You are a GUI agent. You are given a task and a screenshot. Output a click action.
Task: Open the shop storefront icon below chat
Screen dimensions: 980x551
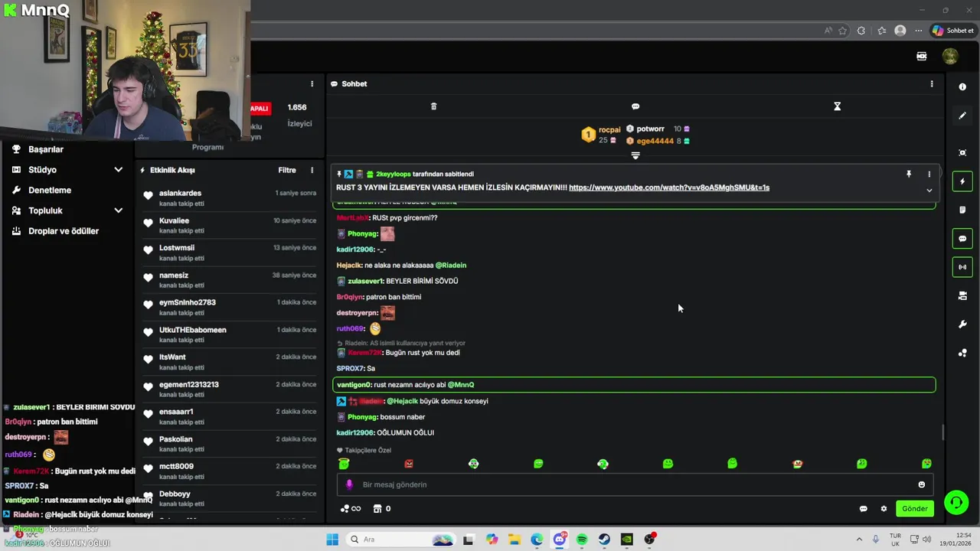pyautogui.click(x=377, y=509)
